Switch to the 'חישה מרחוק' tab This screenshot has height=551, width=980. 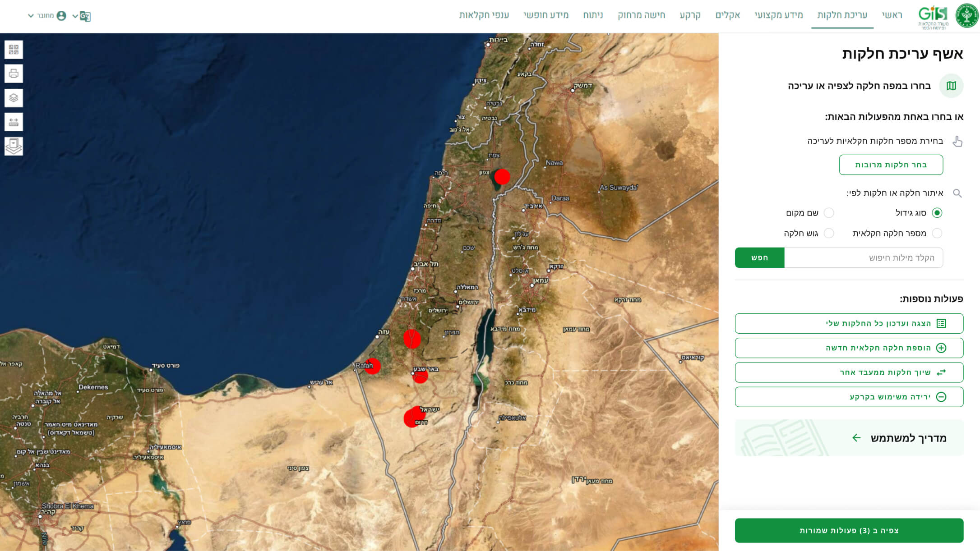tap(641, 15)
